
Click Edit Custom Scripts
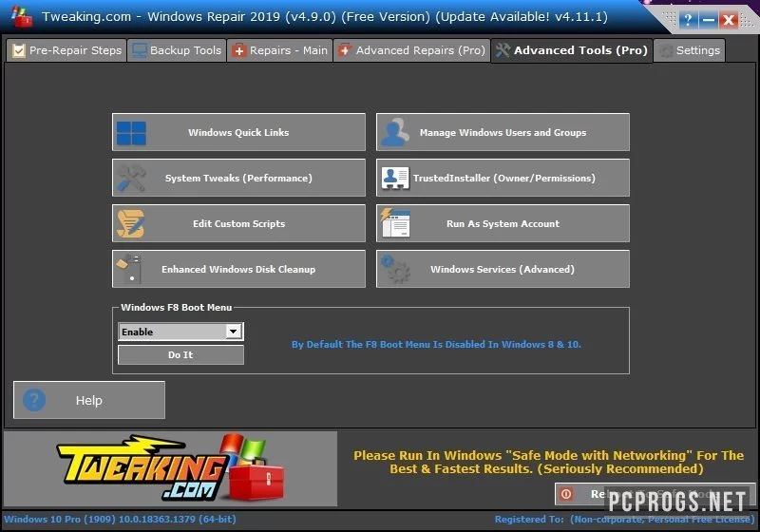[239, 223]
